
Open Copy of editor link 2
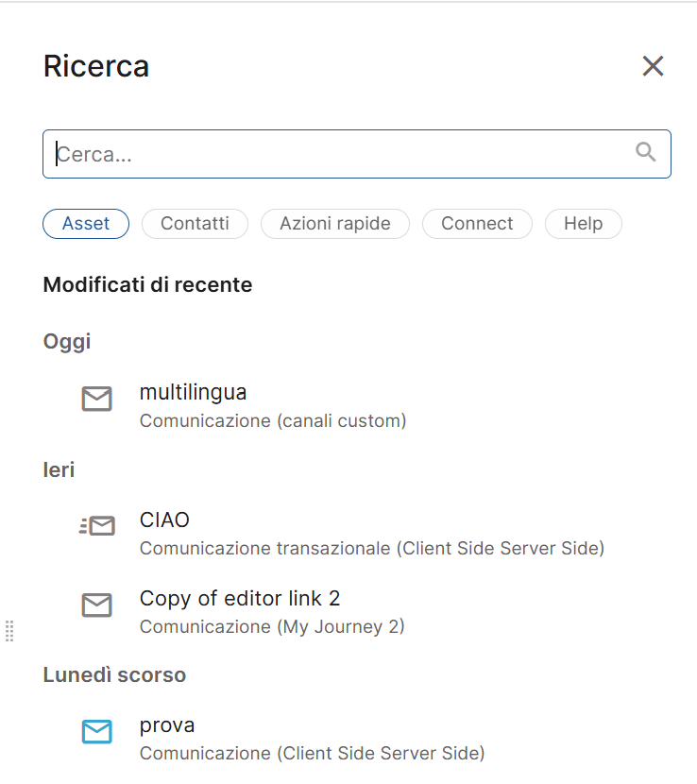[x=240, y=598]
